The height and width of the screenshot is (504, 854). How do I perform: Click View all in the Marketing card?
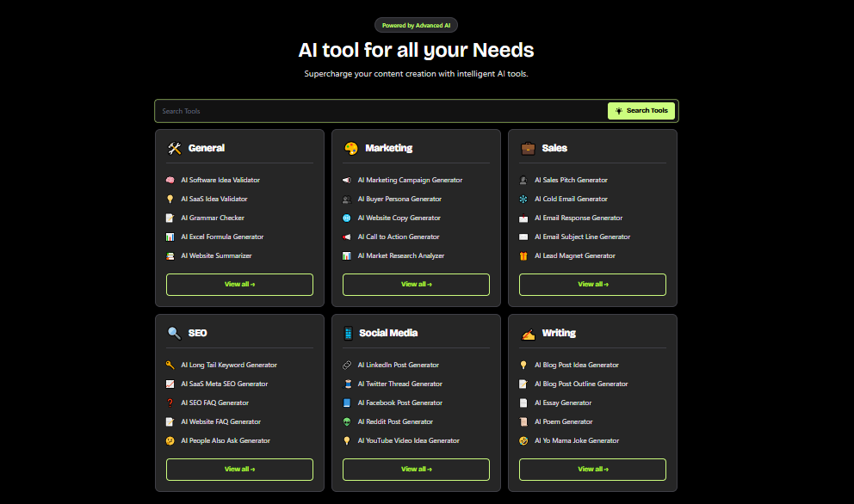pyautogui.click(x=416, y=285)
